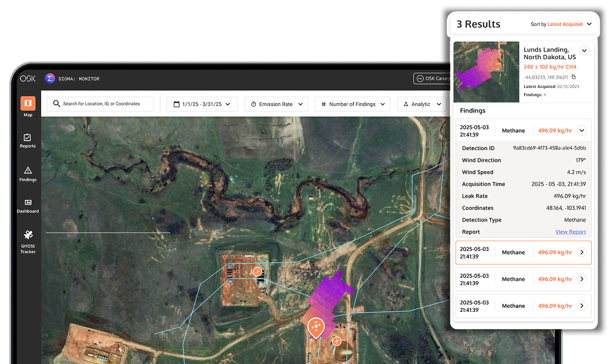Select the small marker on the upper well pad

(257, 271)
